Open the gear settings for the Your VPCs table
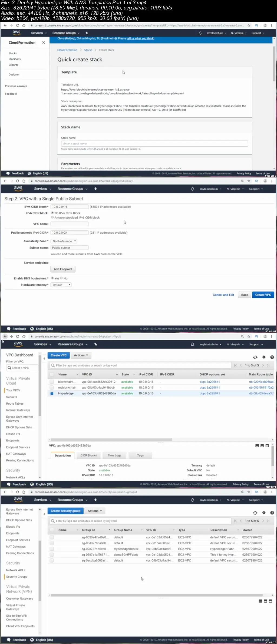The image size is (277, 644). (x=264, y=357)
